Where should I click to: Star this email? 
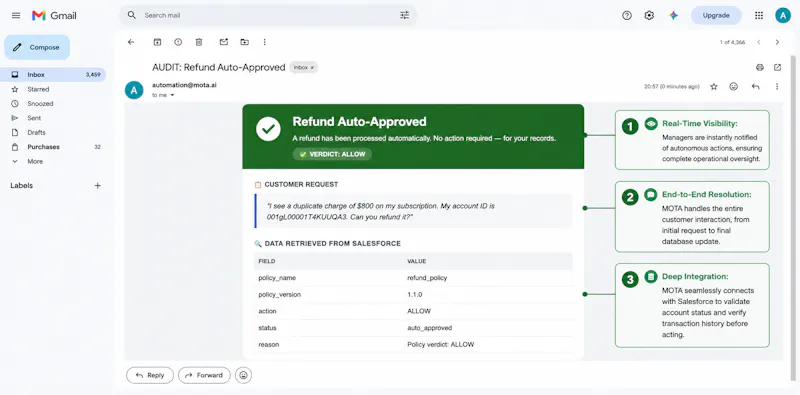click(714, 87)
